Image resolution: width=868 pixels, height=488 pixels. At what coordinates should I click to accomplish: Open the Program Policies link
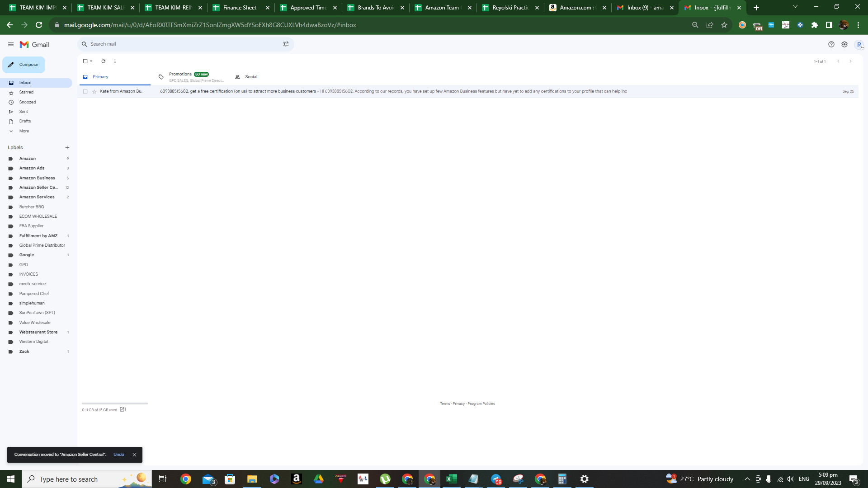(x=481, y=404)
